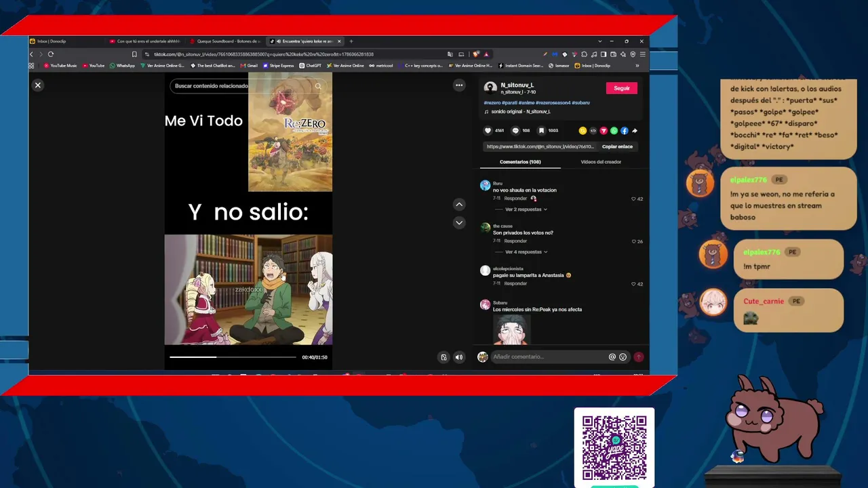This screenshot has height=488, width=868.
Task: Open a new browser tab with plus
Action: [x=351, y=41]
